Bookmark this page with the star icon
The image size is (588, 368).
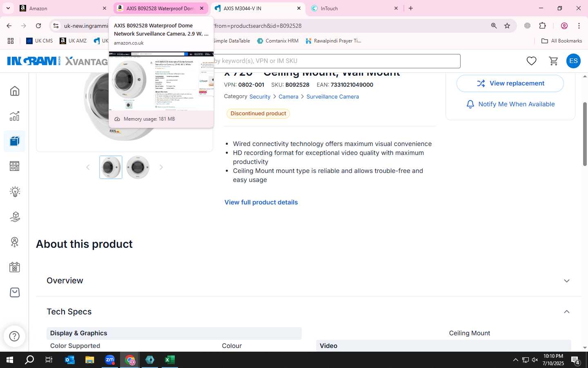507,26
